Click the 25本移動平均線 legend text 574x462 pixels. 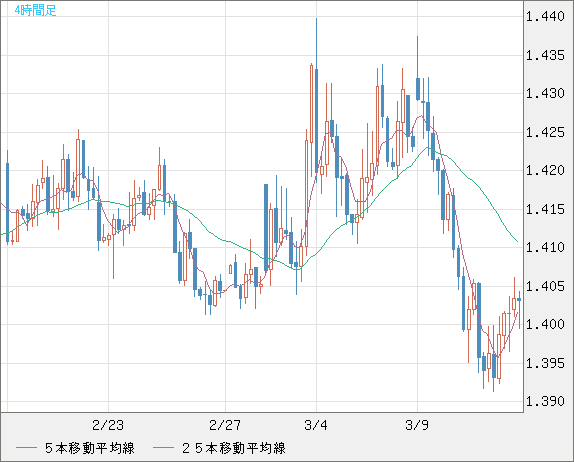click(234, 448)
